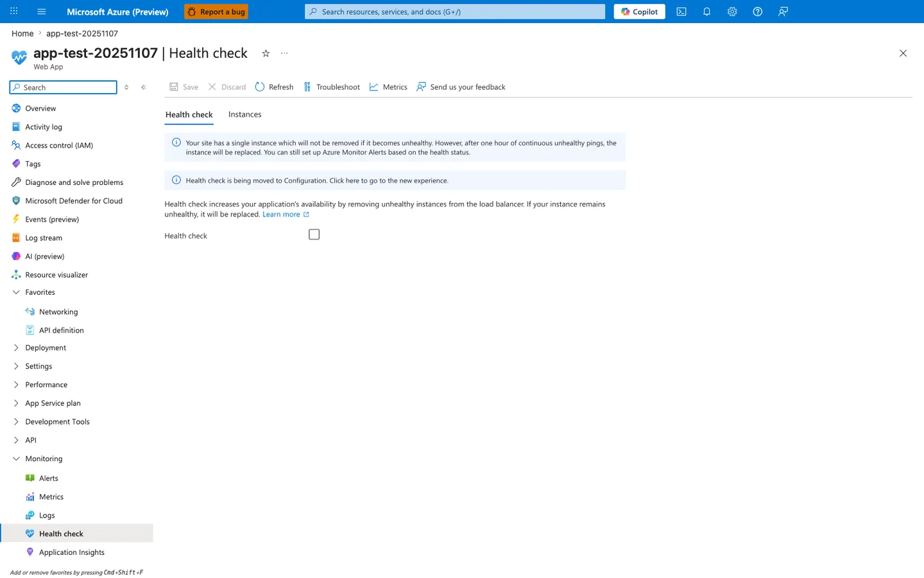The image size is (924, 578).
Task: Open the Azure portal hamburger menu
Action: coord(42,12)
